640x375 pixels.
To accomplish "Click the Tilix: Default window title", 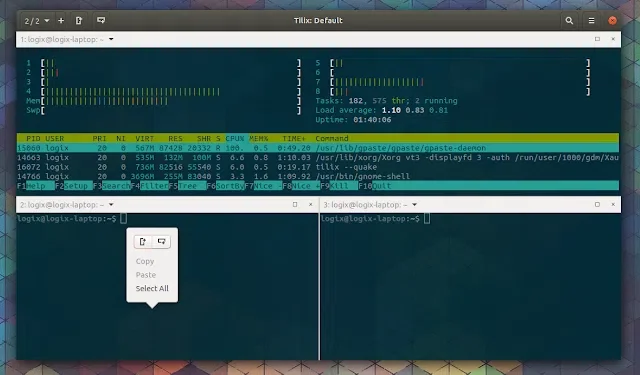I will 318,20.
